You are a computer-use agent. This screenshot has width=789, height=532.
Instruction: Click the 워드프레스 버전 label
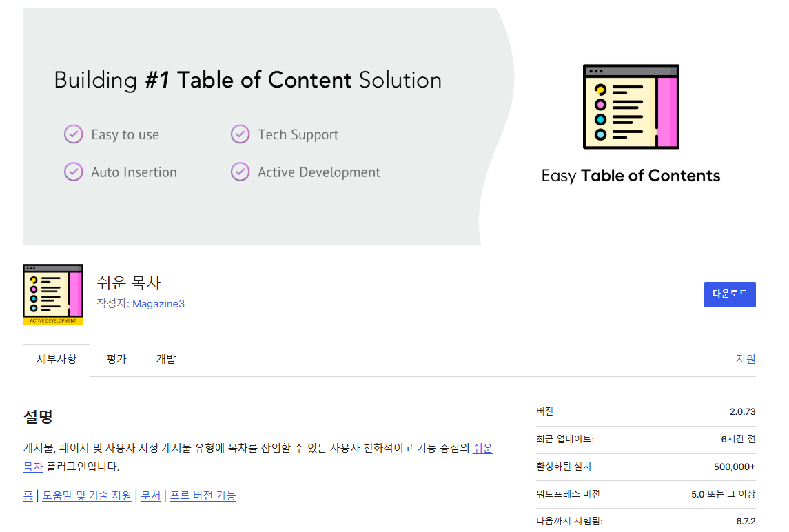click(x=568, y=494)
